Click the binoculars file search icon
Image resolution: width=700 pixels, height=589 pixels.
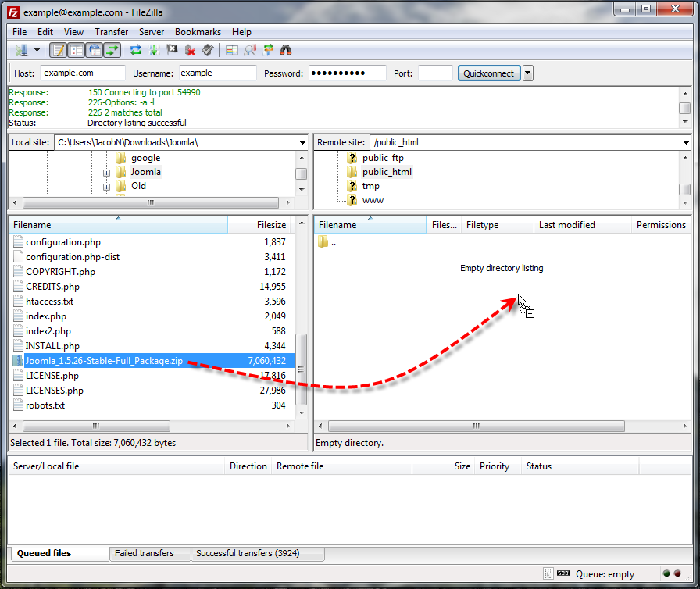click(286, 51)
